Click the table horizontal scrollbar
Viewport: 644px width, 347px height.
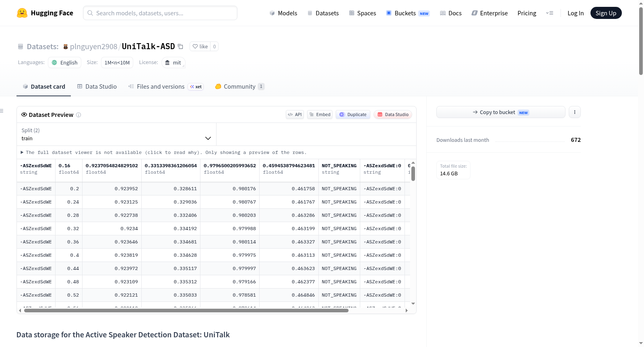coord(186,310)
